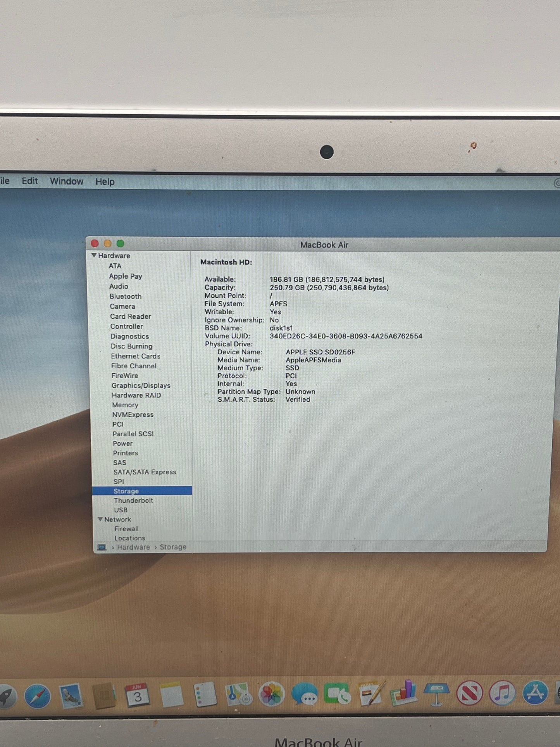Select USB in the sidebar

(121, 510)
